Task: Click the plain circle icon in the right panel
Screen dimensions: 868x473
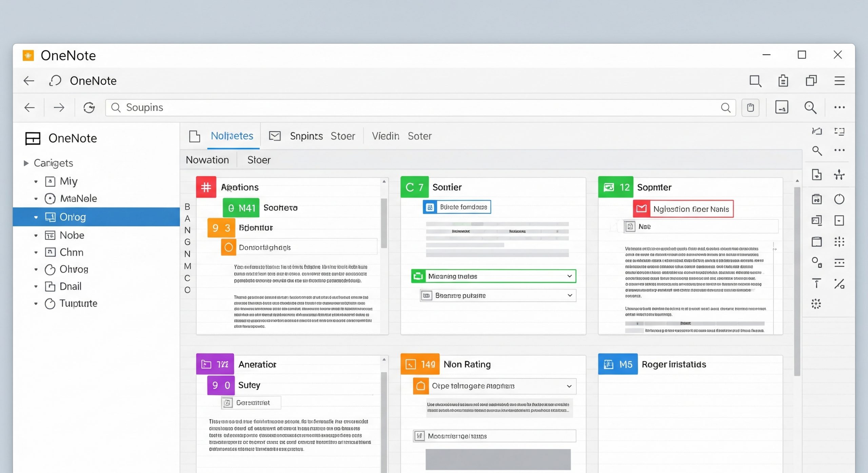Action: coord(839,199)
